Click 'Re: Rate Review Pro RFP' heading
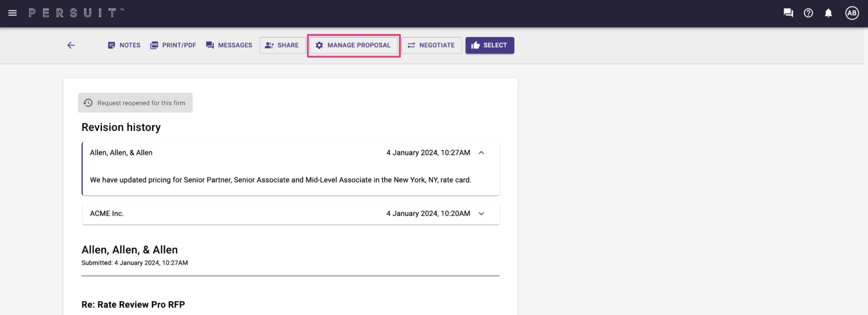Image resolution: width=868 pixels, height=315 pixels. click(133, 305)
